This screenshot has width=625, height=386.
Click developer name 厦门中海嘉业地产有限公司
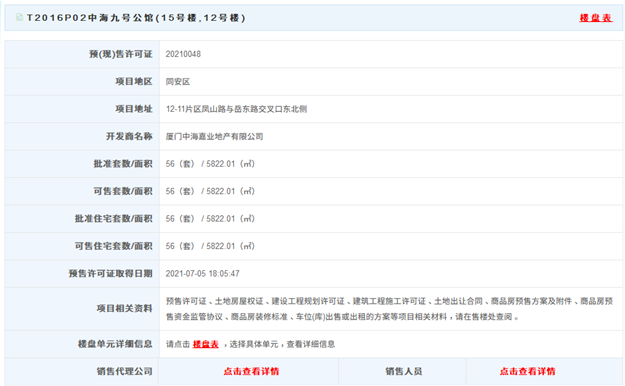click(214, 137)
